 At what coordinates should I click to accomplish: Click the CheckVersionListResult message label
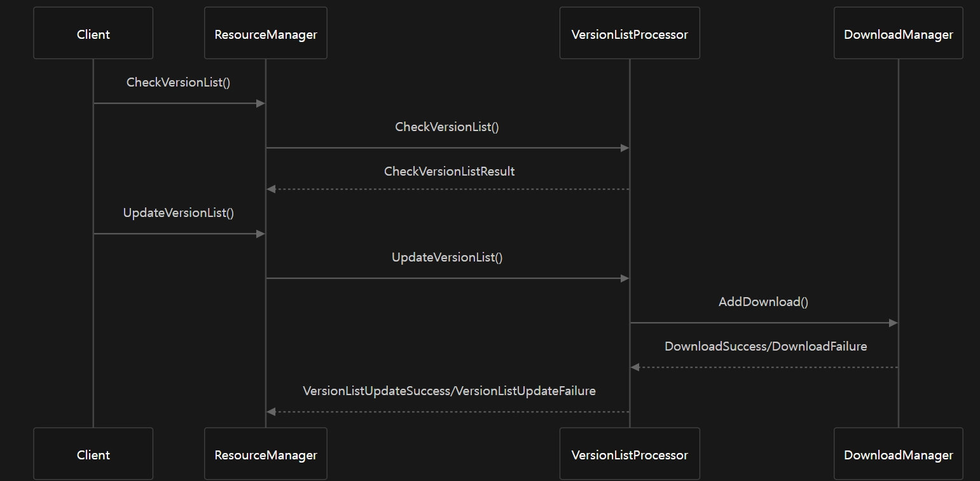[x=449, y=171]
